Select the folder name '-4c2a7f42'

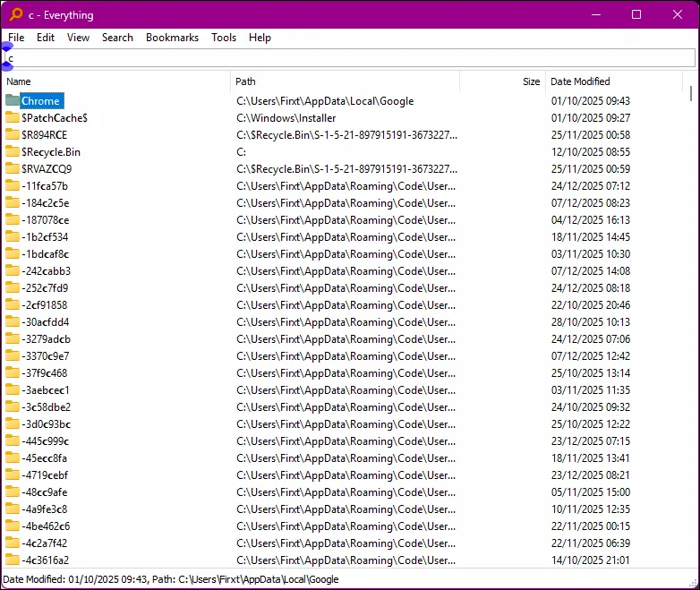tap(44, 543)
